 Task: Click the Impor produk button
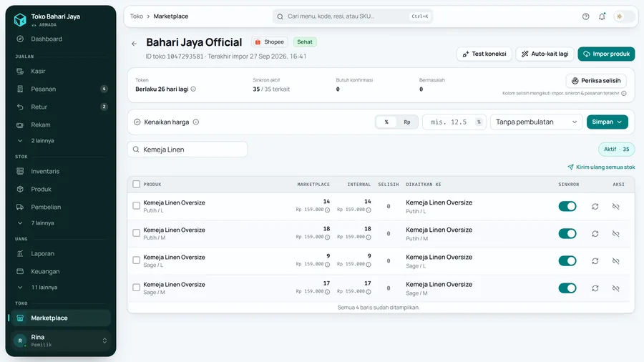(x=606, y=54)
